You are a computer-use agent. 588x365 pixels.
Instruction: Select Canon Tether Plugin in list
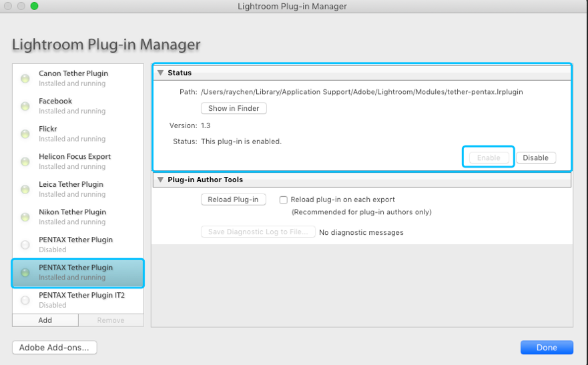pyautogui.click(x=78, y=78)
